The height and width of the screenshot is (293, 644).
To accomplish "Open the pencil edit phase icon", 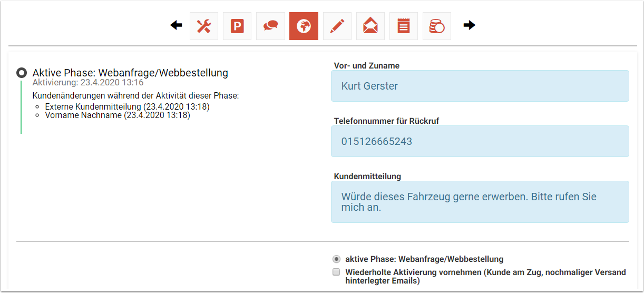I will pyautogui.click(x=337, y=26).
